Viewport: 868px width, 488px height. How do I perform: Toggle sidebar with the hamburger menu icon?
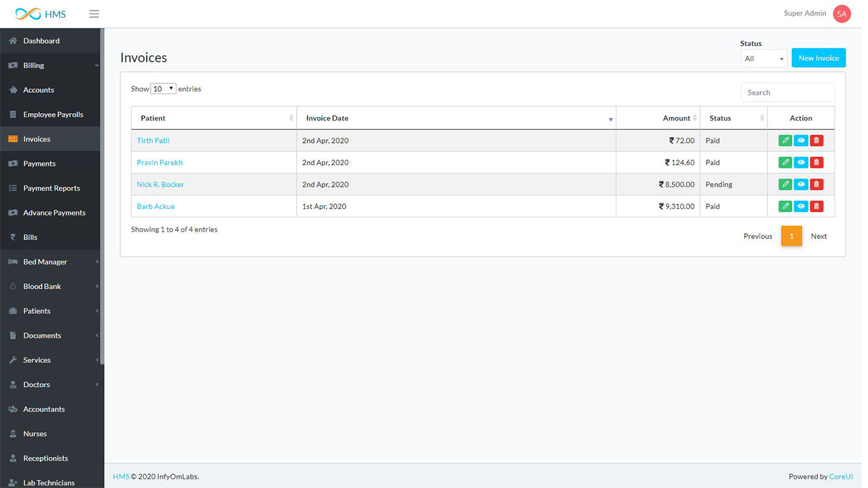coord(94,14)
